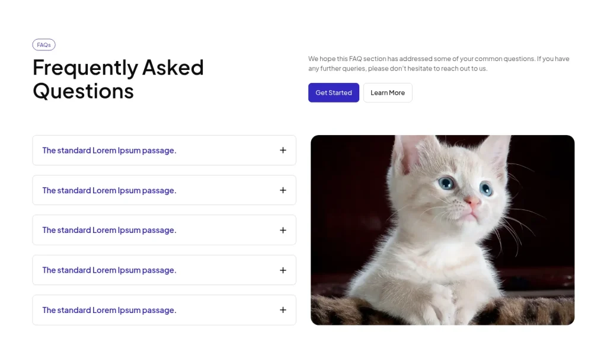Toggle the fourth FAQ accordion open
607x364 pixels.
164,270
